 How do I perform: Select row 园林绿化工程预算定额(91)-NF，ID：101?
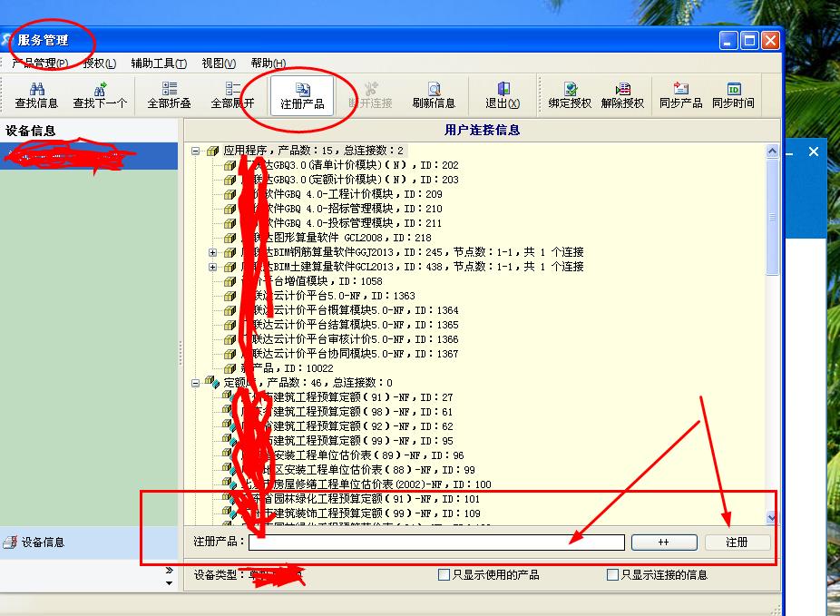(x=360, y=499)
